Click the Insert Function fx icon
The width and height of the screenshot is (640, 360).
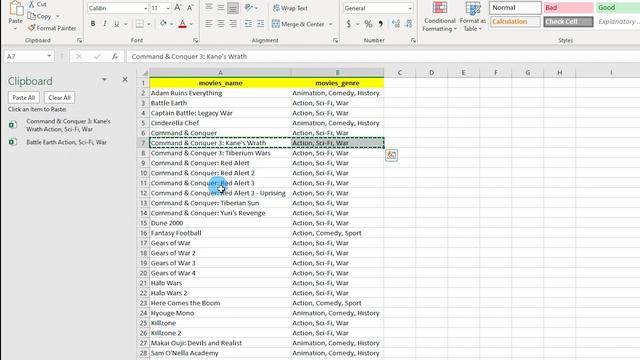115,56
